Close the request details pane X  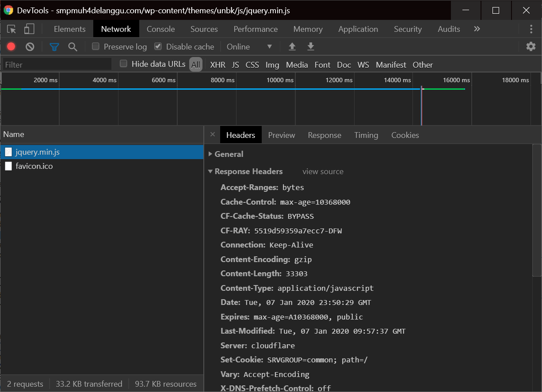(213, 135)
